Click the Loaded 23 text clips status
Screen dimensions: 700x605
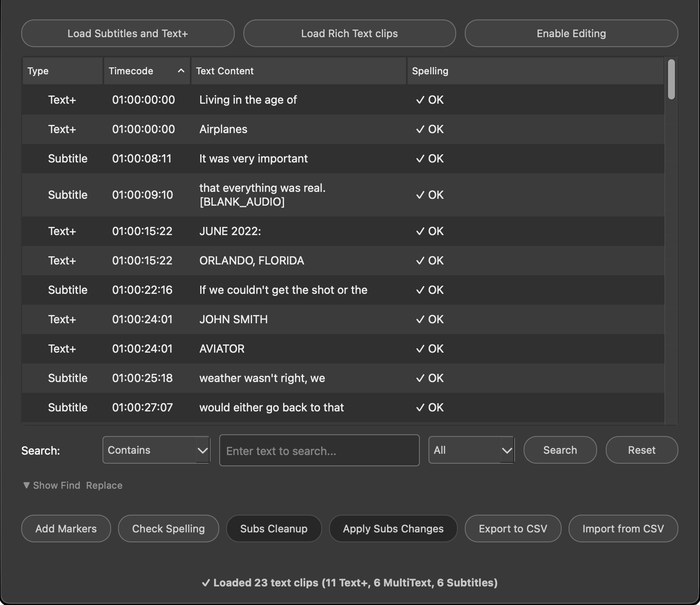coord(349,583)
